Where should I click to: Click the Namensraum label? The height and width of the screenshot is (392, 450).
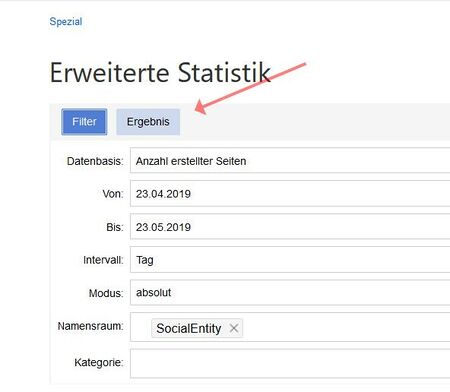tap(91, 326)
